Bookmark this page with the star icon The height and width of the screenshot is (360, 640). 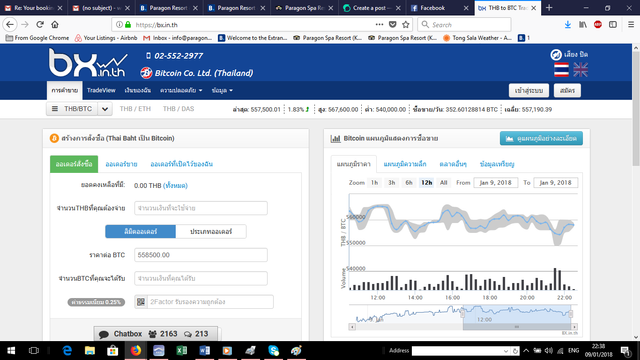click(x=405, y=24)
